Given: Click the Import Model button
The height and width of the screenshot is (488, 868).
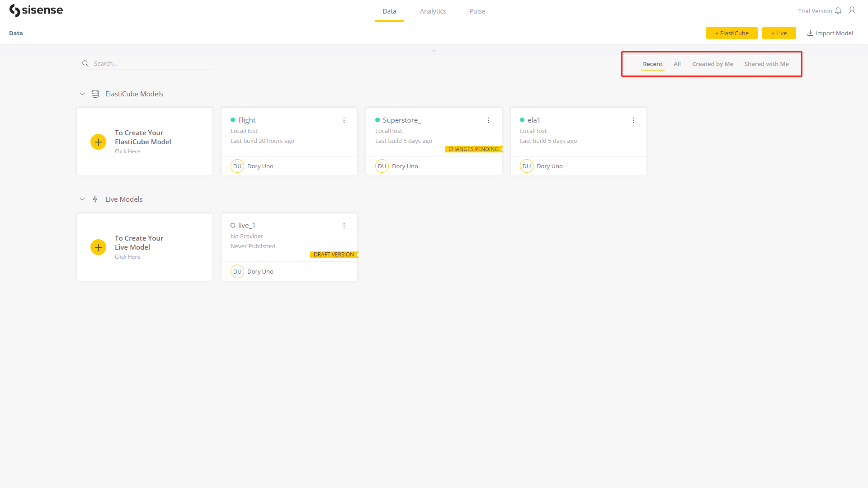Looking at the screenshot, I should 830,33.
